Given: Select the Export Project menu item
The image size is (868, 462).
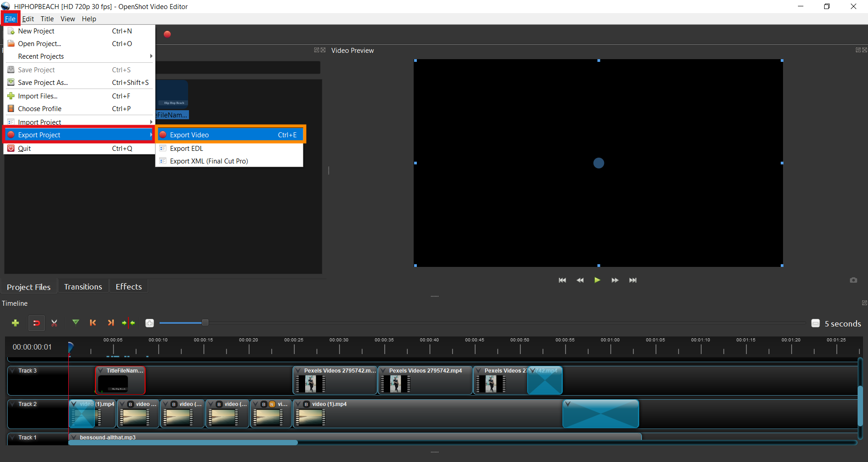Looking at the screenshot, I should 79,135.
